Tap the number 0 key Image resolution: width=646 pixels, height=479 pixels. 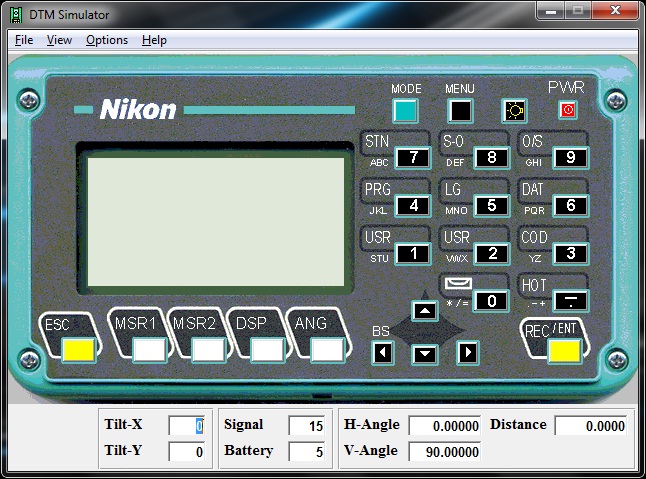tap(492, 301)
